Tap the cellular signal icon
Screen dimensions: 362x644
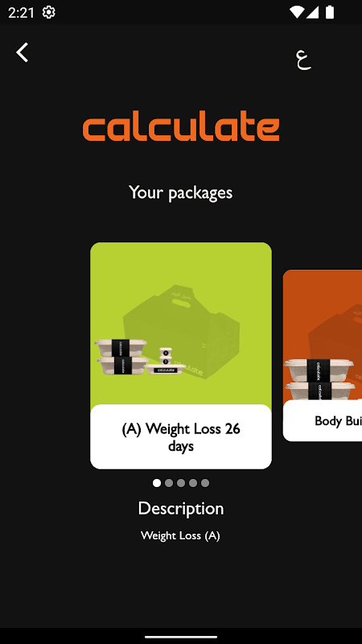[312, 13]
